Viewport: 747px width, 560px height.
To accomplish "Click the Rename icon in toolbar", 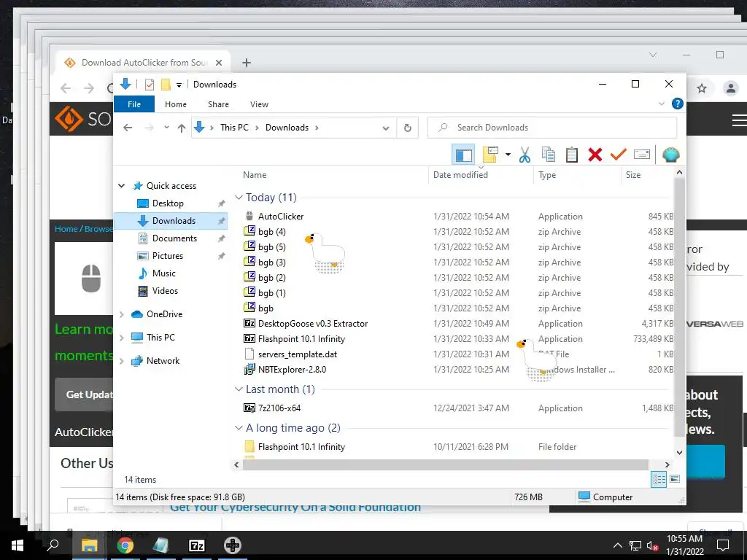I will tap(642, 155).
